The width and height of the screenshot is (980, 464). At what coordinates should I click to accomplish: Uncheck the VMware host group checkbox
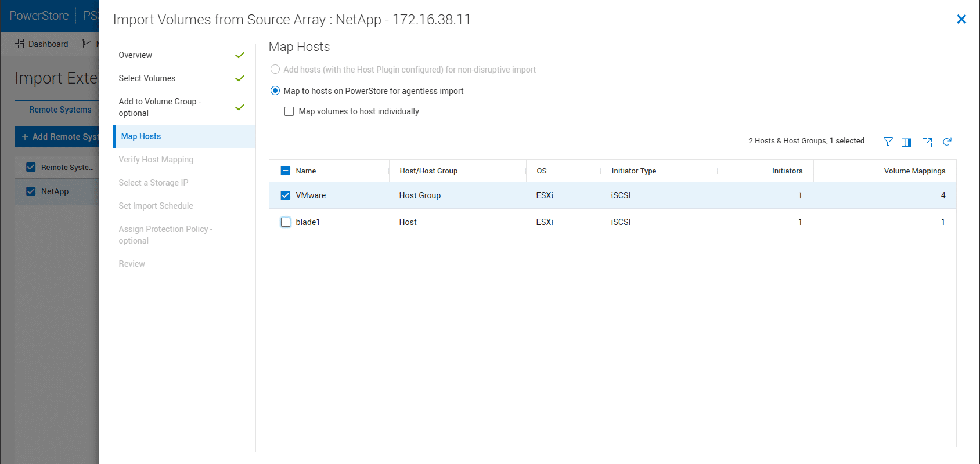click(285, 195)
